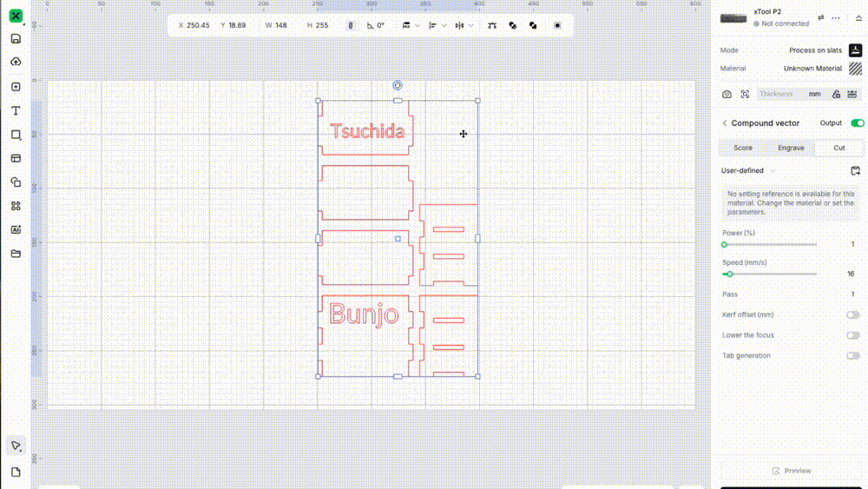Open the apps grid icon in sidebar
The image size is (868, 489).
pos(16,206)
